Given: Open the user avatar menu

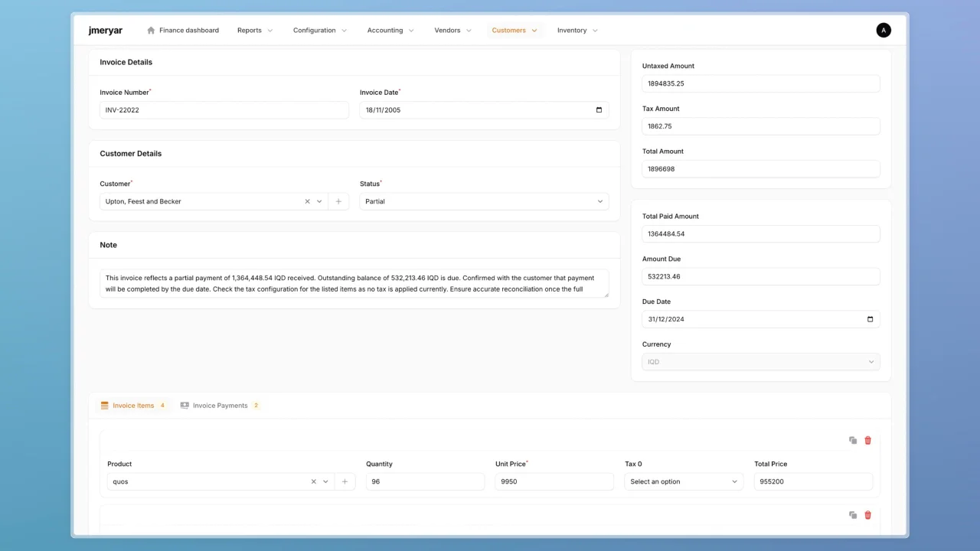Looking at the screenshot, I should (884, 30).
